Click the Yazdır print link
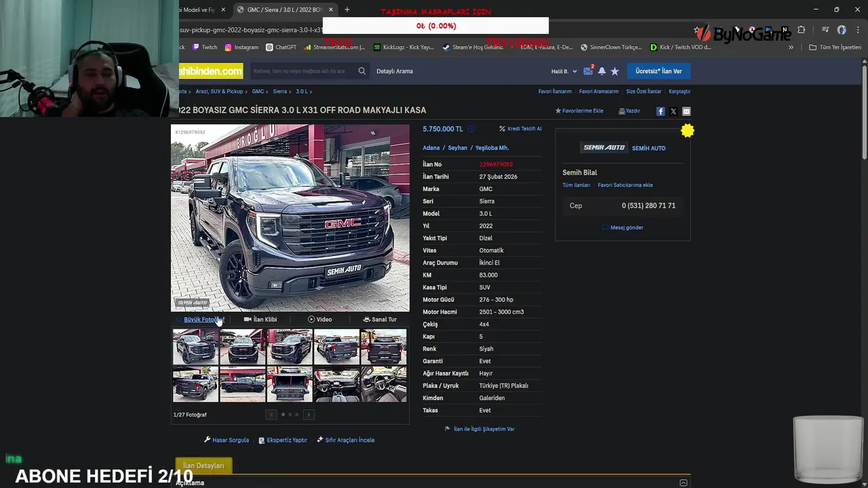 click(x=629, y=110)
